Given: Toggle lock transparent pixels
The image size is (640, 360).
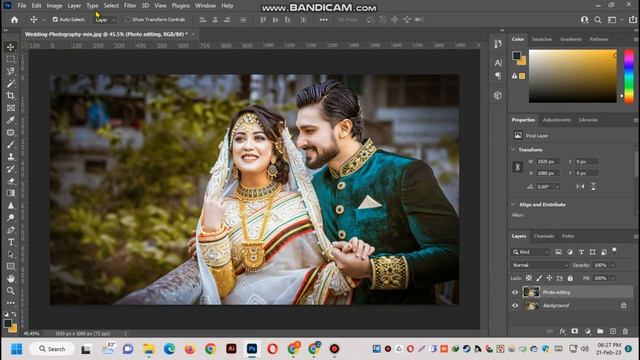Looking at the screenshot, I should click(529, 278).
